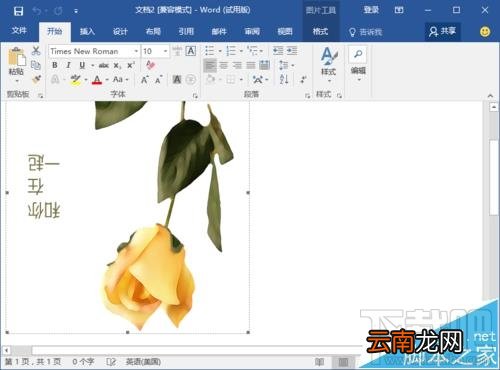Toggle Bold formatting
The height and width of the screenshot is (370, 500).
point(55,65)
